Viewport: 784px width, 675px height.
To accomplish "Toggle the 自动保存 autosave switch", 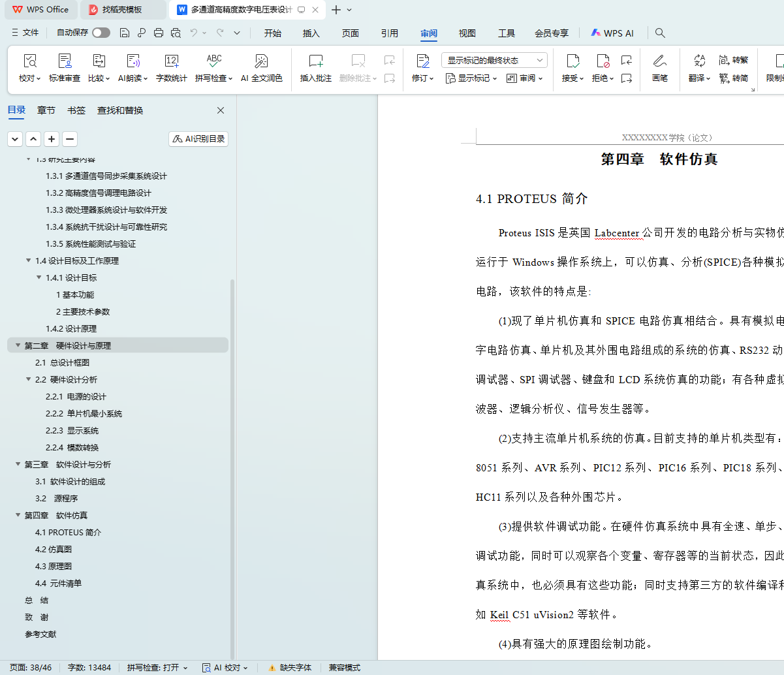I will pos(101,33).
